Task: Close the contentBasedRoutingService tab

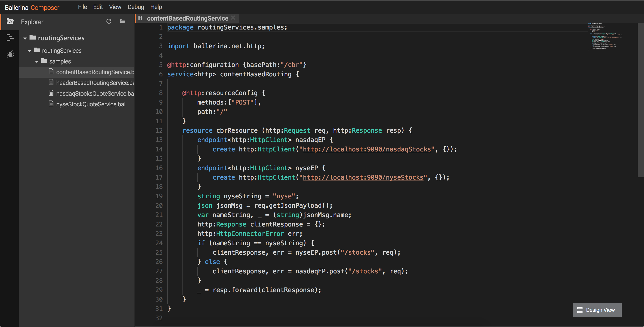Action: (233, 18)
